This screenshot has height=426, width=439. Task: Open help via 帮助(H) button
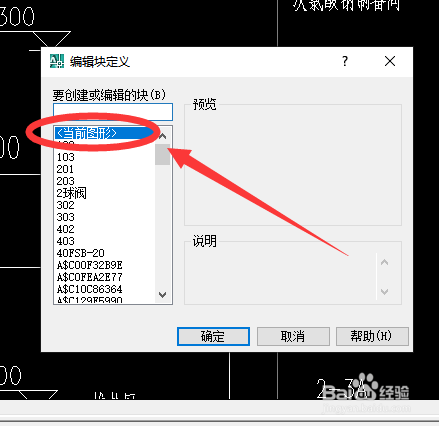pyautogui.click(x=372, y=336)
